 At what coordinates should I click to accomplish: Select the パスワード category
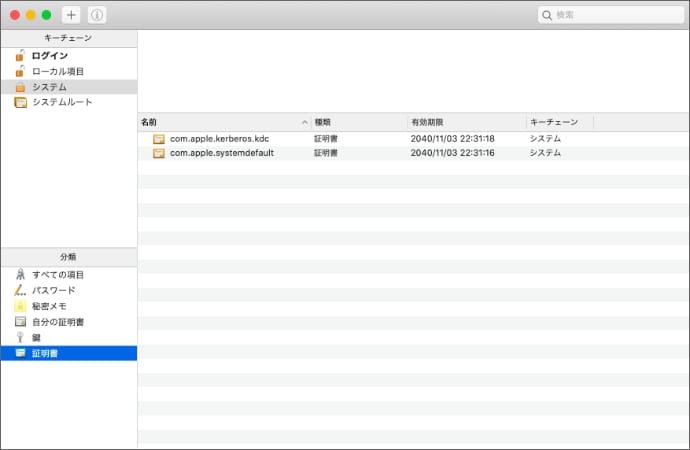53,290
